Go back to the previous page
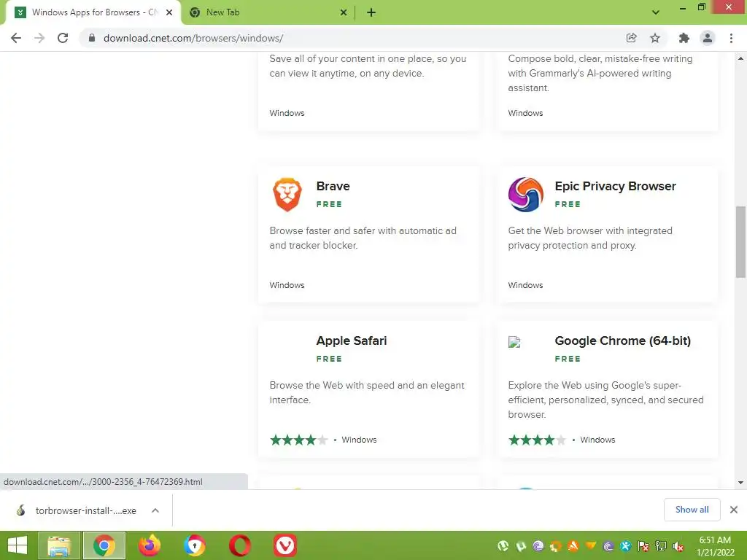 click(16, 38)
